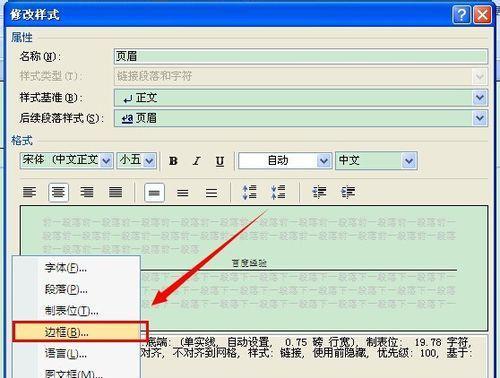
Task: Select align right paragraph icon
Action: coord(87,192)
